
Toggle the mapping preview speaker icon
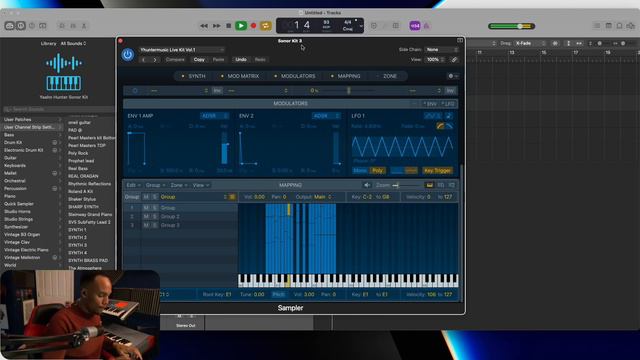tap(367, 185)
